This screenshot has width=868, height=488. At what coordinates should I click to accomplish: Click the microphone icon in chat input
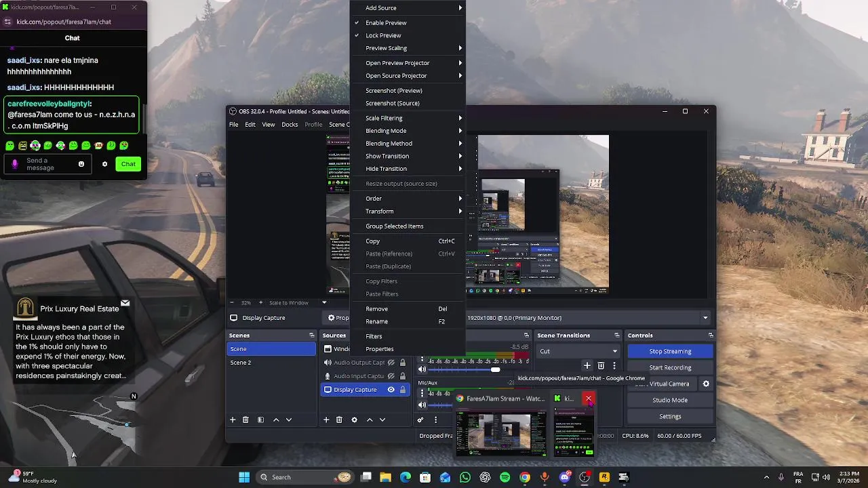15,164
